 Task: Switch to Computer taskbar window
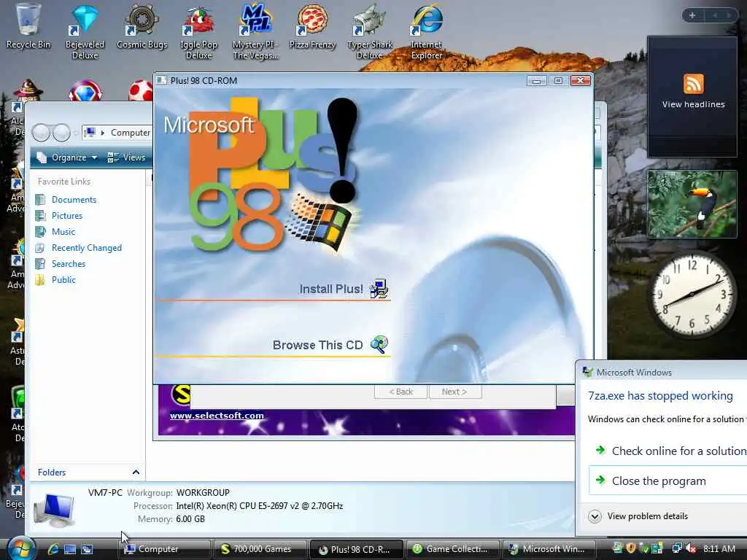164,549
